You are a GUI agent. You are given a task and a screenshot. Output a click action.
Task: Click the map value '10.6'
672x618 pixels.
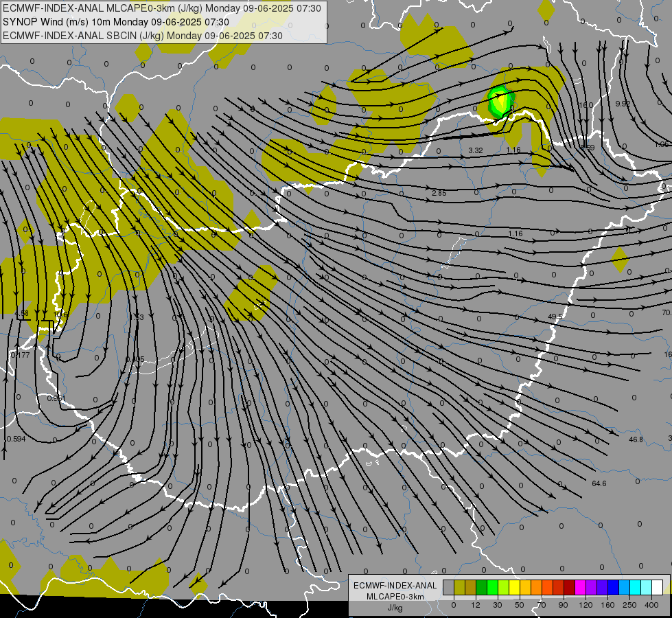(x=60, y=314)
